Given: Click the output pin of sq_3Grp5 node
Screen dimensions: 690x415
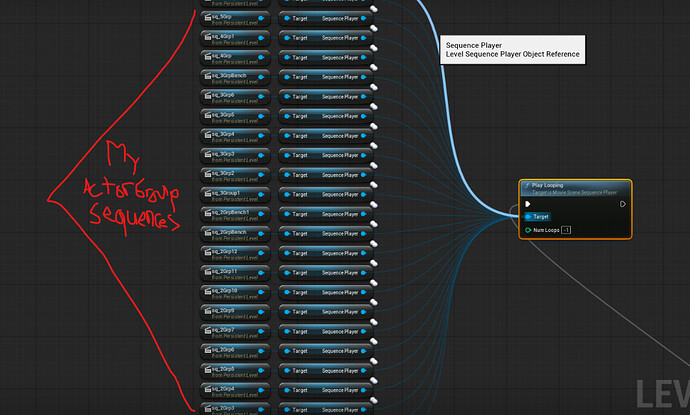Looking at the screenshot, I should click(x=261, y=116).
